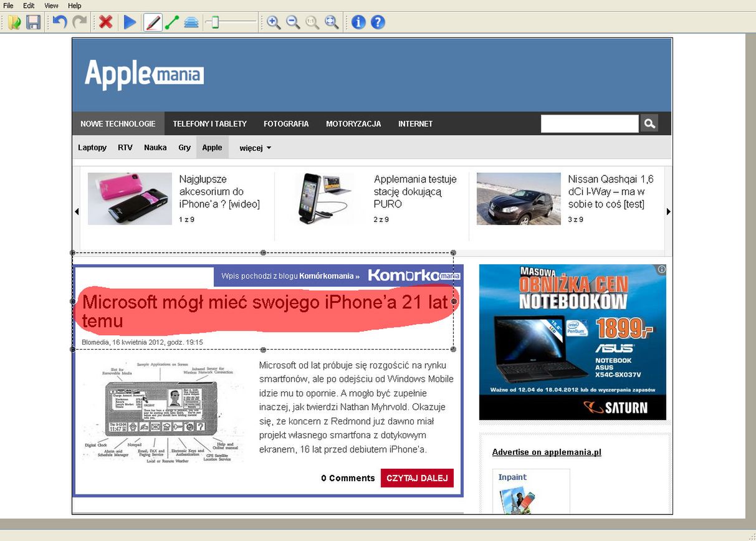Reset zoom to 1:1

coord(312,22)
